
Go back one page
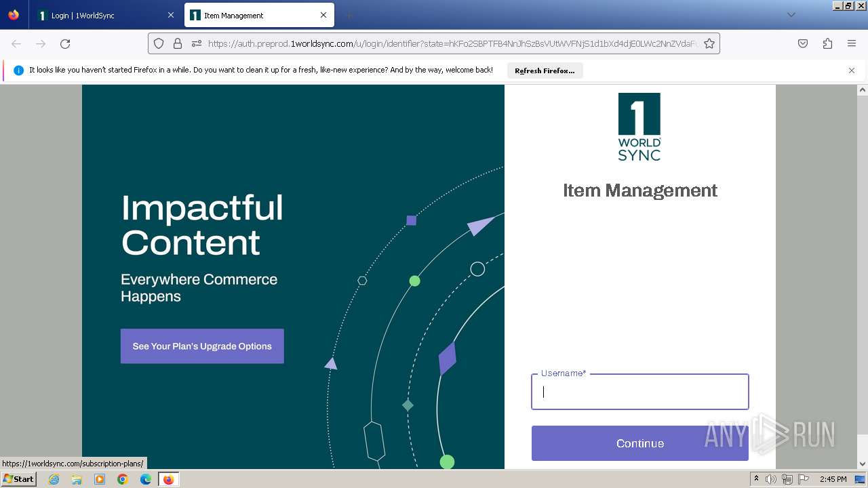16,43
